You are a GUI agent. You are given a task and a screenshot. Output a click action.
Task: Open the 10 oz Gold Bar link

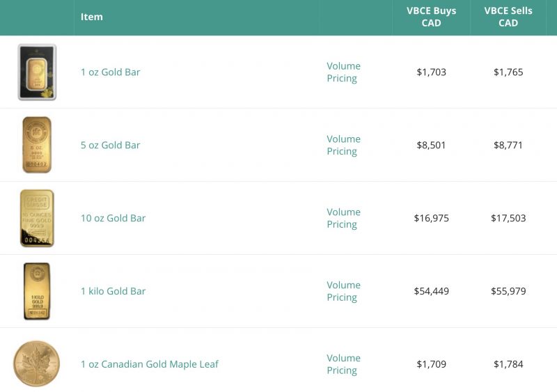pyautogui.click(x=113, y=218)
